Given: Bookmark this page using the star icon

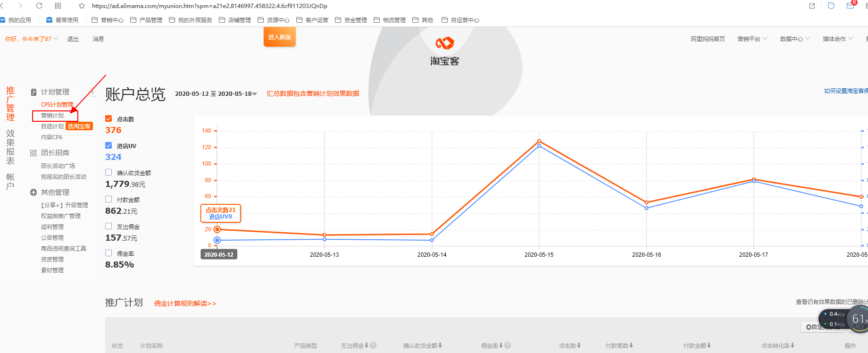Looking at the screenshot, I should pyautogui.click(x=82, y=6).
